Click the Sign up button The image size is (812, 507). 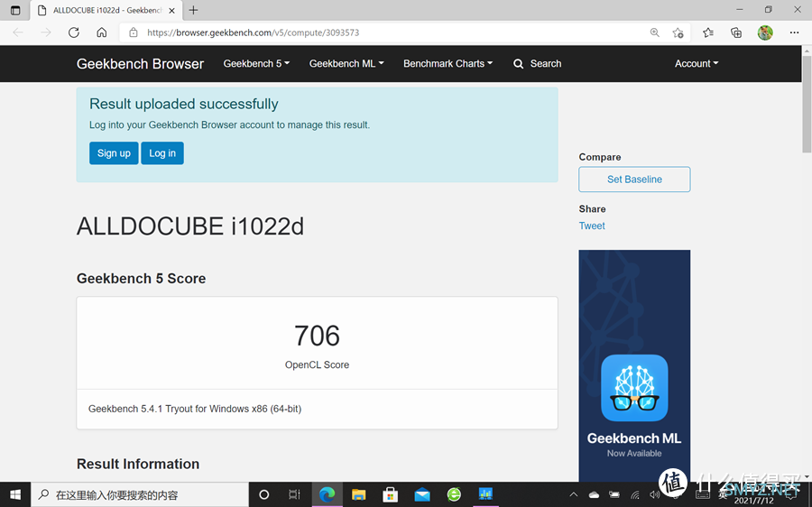tap(114, 153)
